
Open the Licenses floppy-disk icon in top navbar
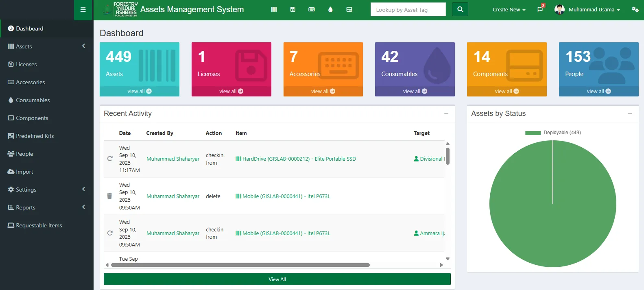click(293, 9)
